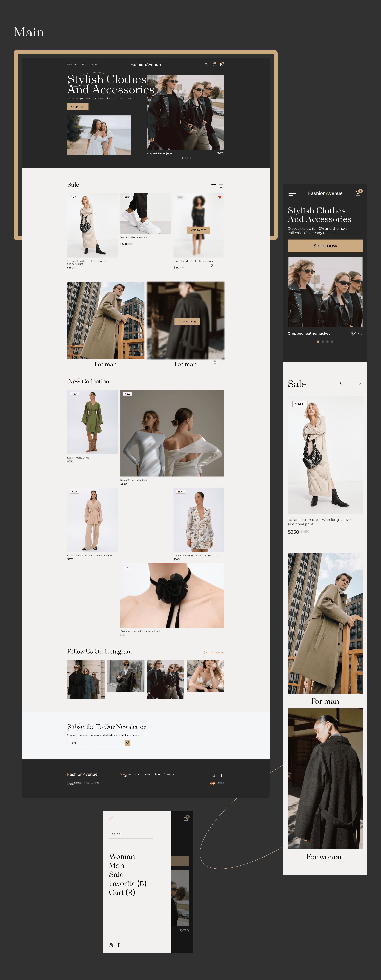Close the mobile menu with the X icon
The height and width of the screenshot is (980, 381).
(x=111, y=818)
